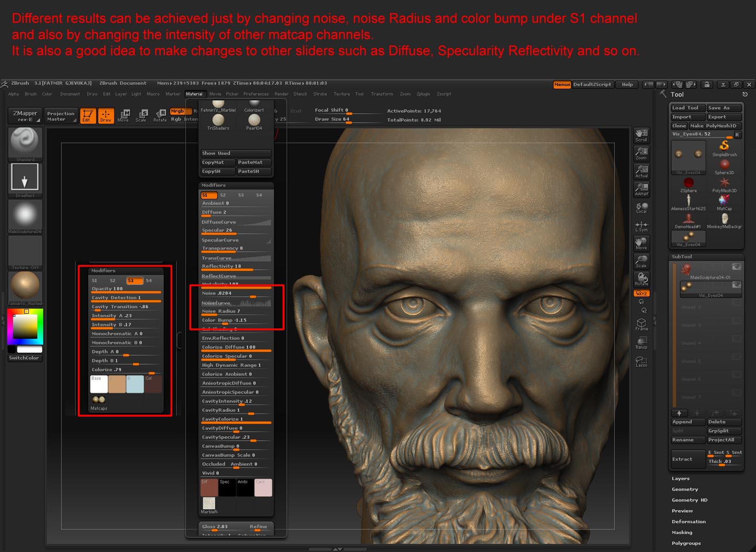Click the Append subtool button
The height and width of the screenshot is (552, 756).
pos(688,422)
